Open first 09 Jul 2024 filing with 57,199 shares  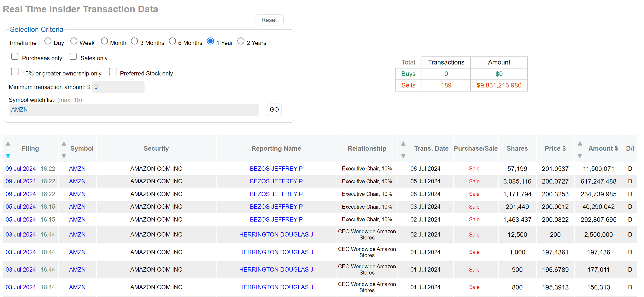click(21, 169)
